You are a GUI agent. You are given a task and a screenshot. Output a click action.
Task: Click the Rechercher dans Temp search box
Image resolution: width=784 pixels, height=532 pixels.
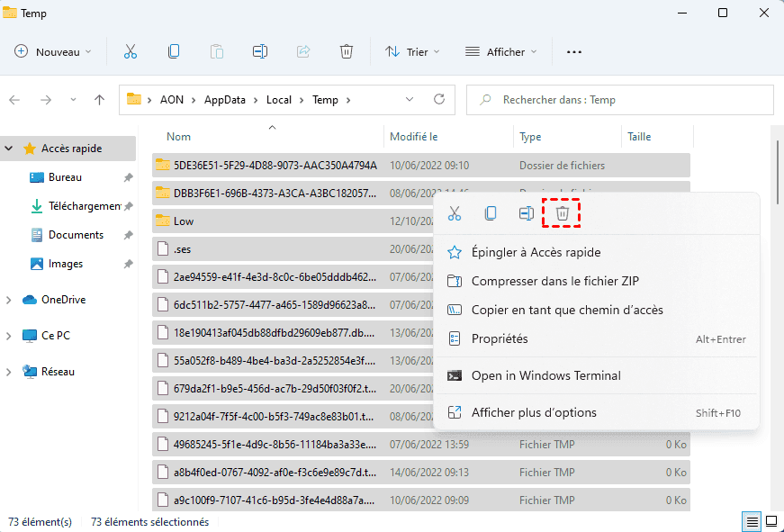pos(630,100)
